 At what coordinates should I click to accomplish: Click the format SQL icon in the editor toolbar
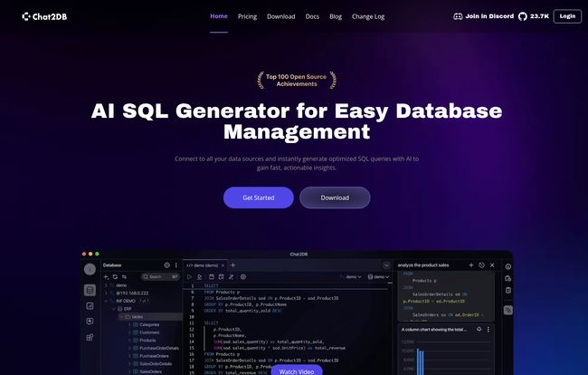[222, 277]
